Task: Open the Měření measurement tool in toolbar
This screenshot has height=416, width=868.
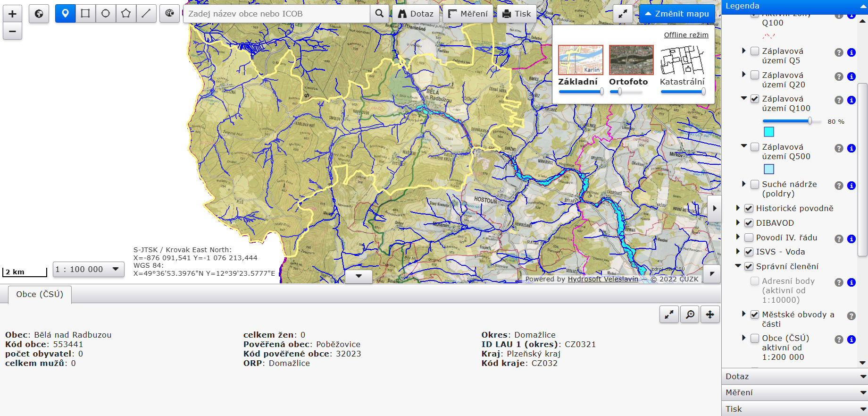Action: [468, 14]
